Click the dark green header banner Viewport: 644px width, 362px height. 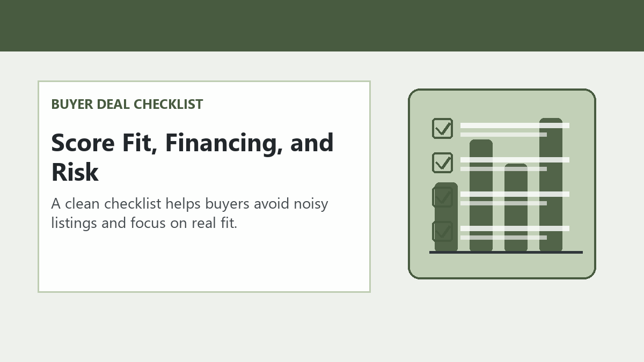coord(322,26)
